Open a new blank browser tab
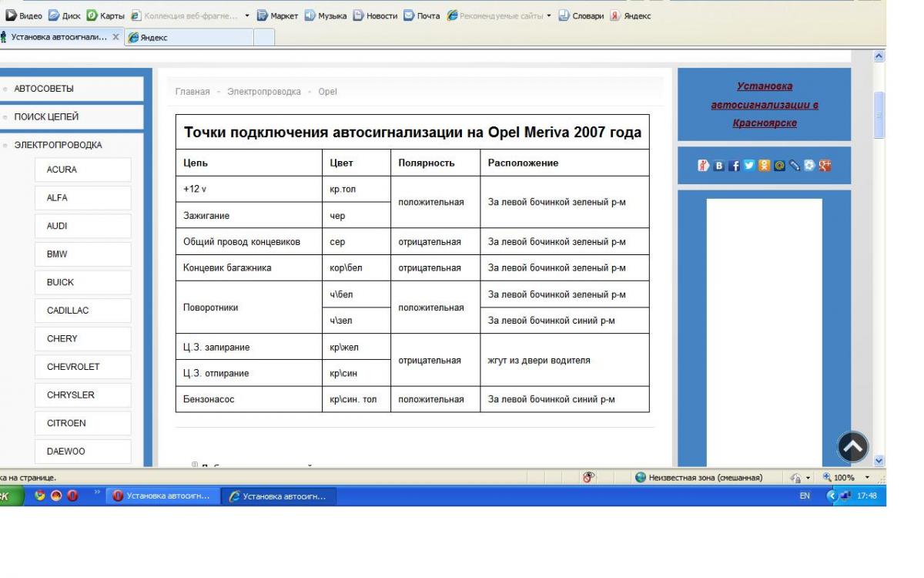This screenshot has height=578, width=924. click(x=264, y=36)
